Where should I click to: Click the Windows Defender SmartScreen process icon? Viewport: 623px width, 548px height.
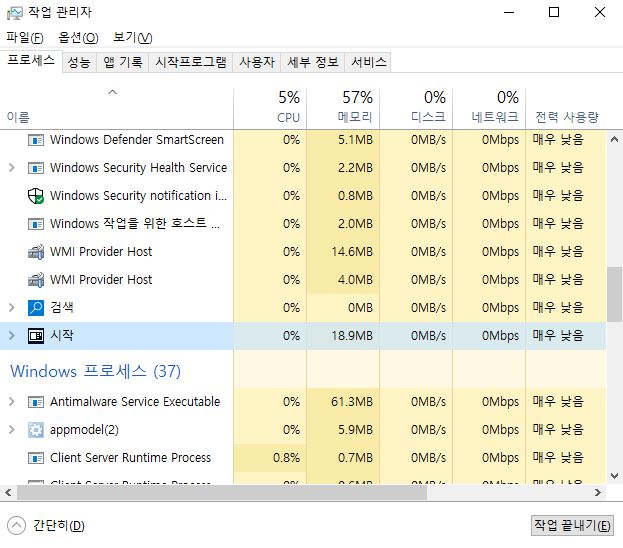(x=36, y=140)
